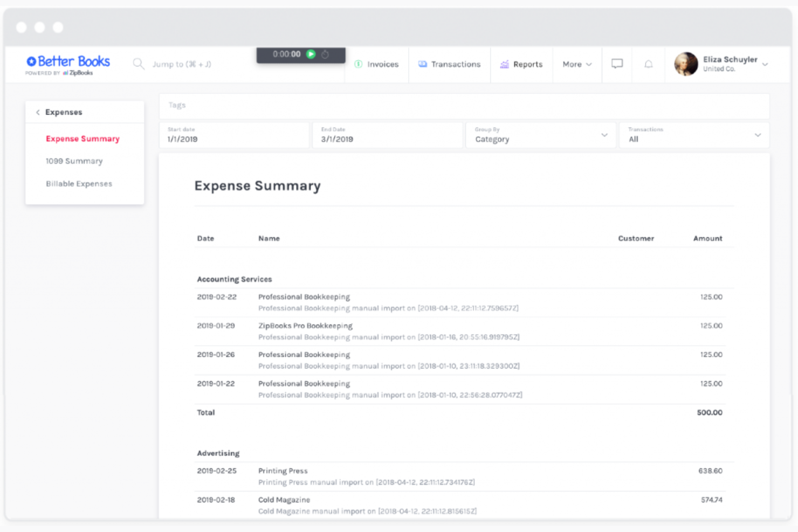Open the Billable Expenses view

(79, 183)
